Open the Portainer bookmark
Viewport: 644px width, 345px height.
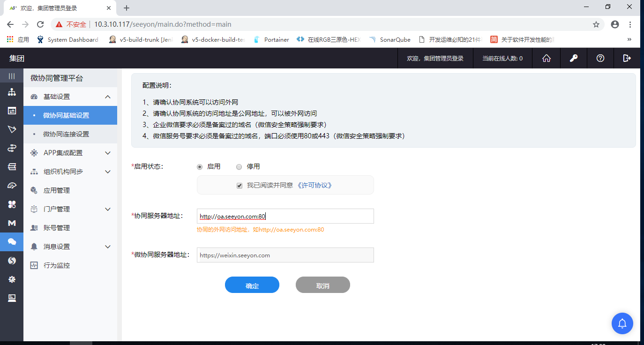pyautogui.click(x=271, y=40)
